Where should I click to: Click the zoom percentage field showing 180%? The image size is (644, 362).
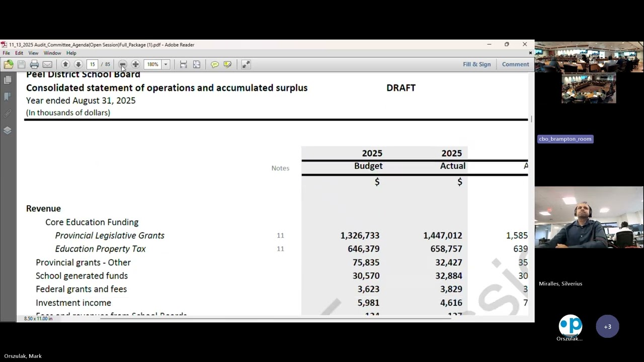pyautogui.click(x=153, y=64)
